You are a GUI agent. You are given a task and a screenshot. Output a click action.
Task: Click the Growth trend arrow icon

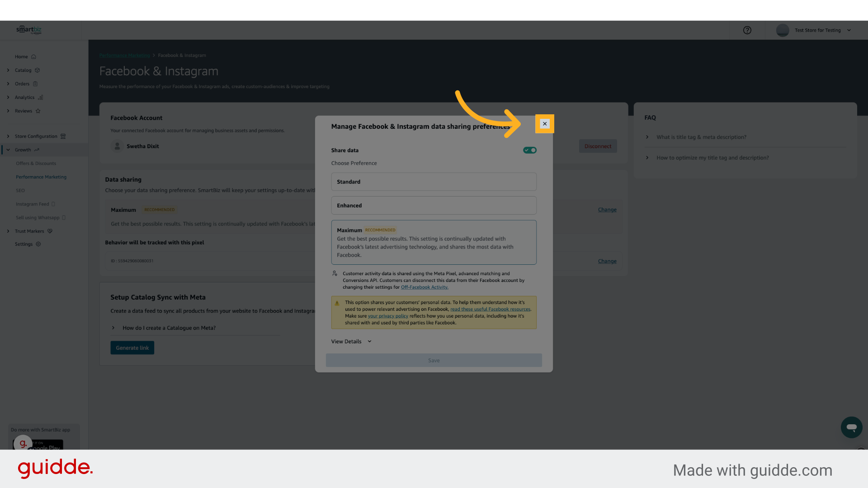(37, 150)
